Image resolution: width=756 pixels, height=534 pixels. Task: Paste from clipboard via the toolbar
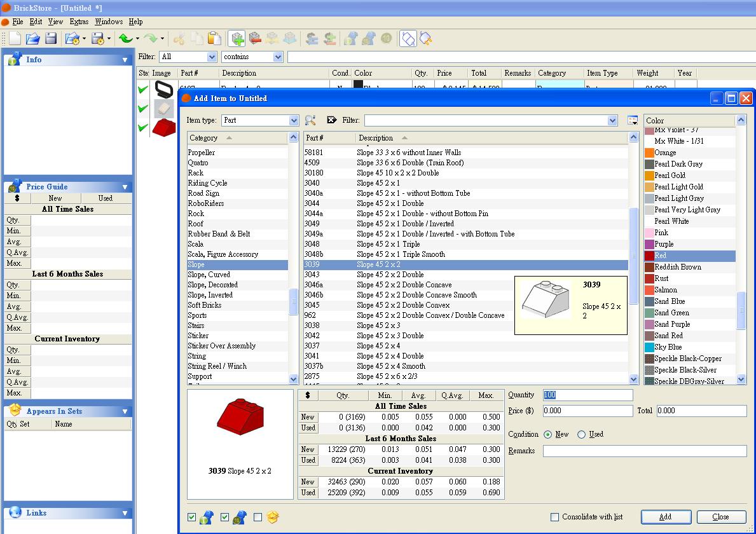click(x=214, y=39)
